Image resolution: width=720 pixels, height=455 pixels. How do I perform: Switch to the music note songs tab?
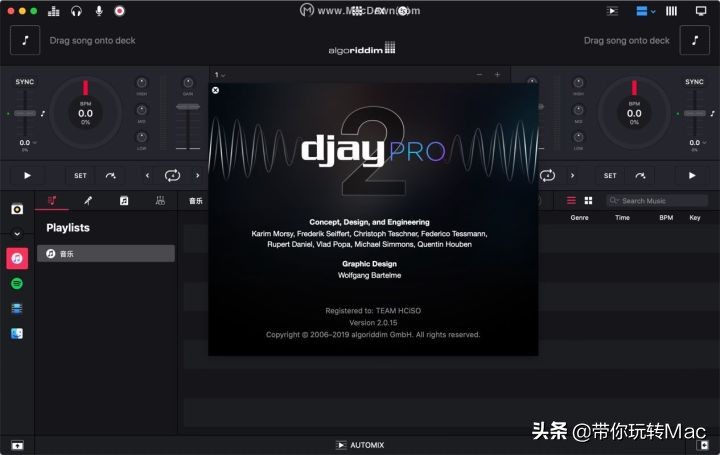124,201
